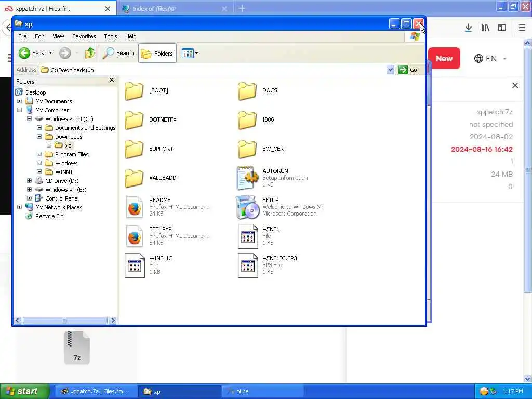Collapse Windows 2000 (C:) tree node
The height and width of the screenshot is (399, 532).
pyautogui.click(x=29, y=119)
